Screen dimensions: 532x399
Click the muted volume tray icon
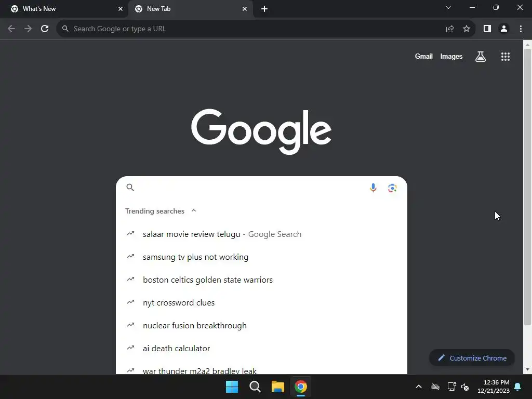pos(465,387)
